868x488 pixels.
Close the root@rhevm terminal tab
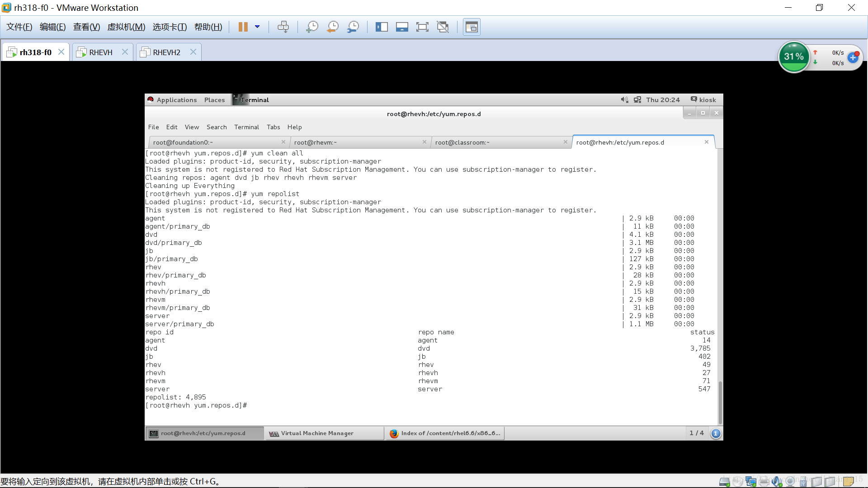point(425,142)
